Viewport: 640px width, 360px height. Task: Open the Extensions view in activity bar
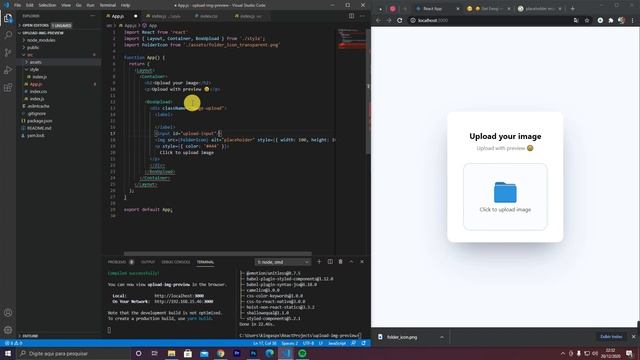pyautogui.click(x=8, y=88)
